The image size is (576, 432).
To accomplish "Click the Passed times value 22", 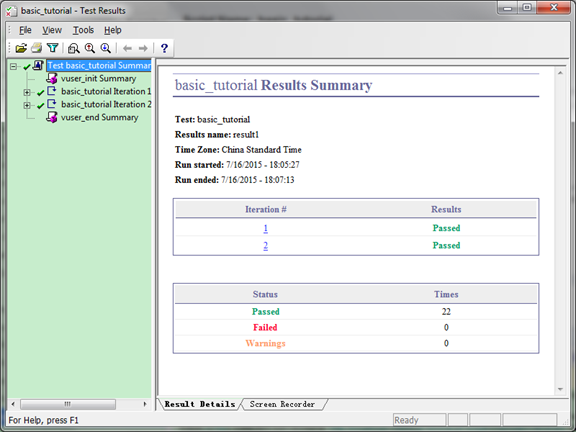I will [x=446, y=312].
